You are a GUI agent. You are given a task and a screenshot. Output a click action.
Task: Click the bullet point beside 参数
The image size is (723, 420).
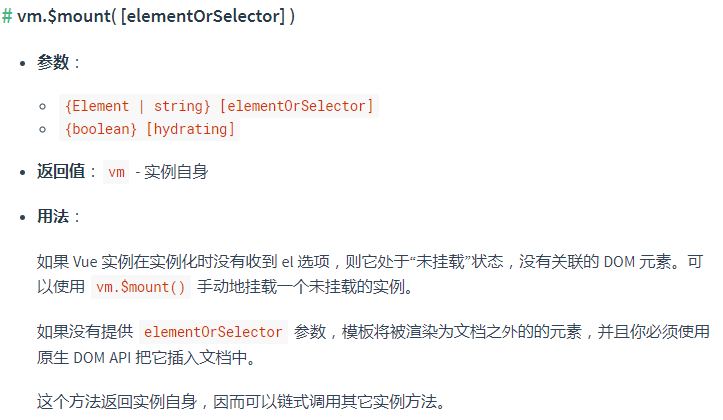[x=24, y=63]
